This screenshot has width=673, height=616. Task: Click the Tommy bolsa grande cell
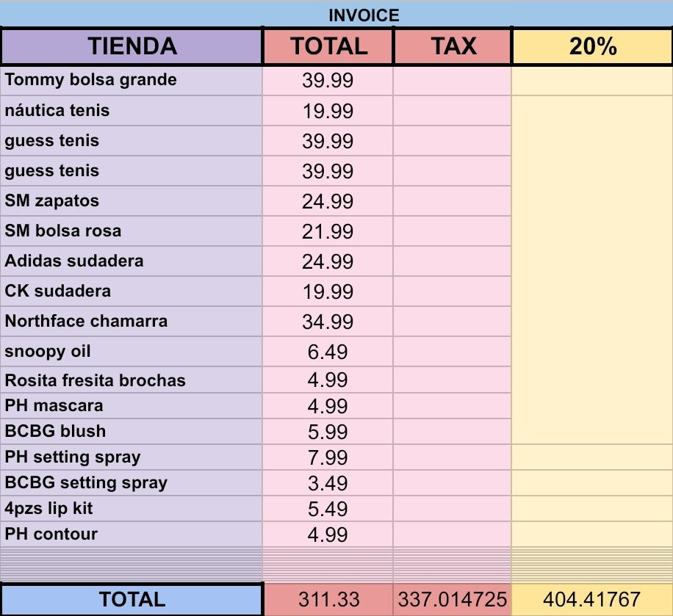132,80
